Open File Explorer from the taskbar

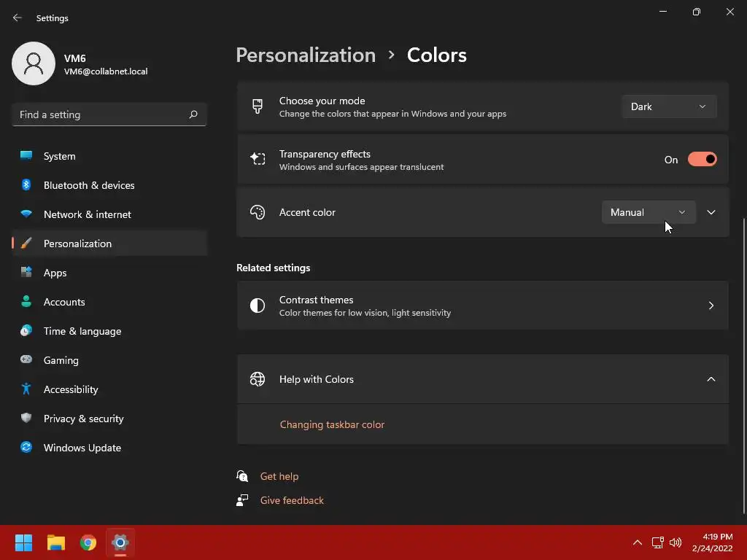coord(56,542)
